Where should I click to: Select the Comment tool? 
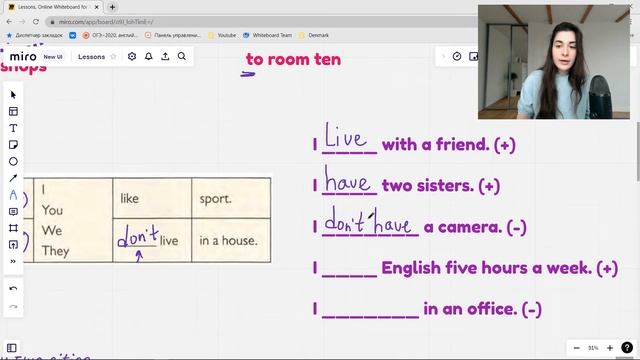13,211
